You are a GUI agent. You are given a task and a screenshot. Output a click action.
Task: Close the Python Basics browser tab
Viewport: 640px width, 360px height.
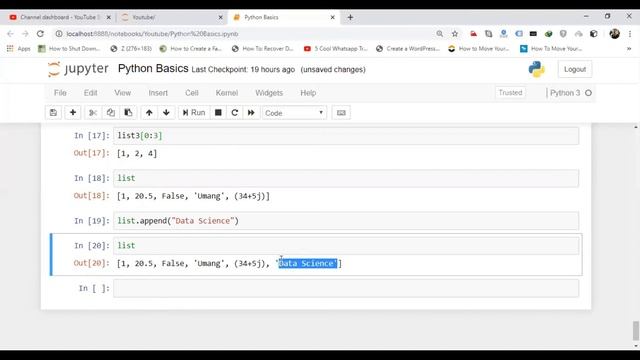[x=333, y=17]
